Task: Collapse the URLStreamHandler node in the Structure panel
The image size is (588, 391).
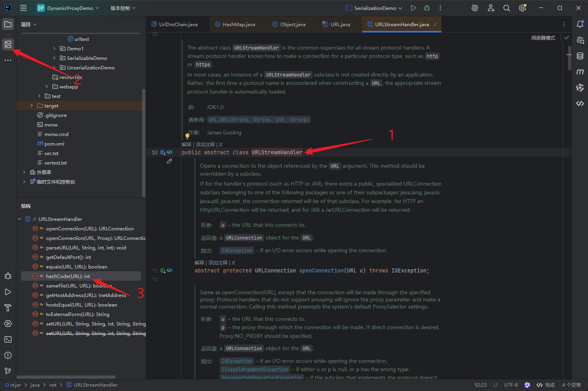Action: [19, 219]
